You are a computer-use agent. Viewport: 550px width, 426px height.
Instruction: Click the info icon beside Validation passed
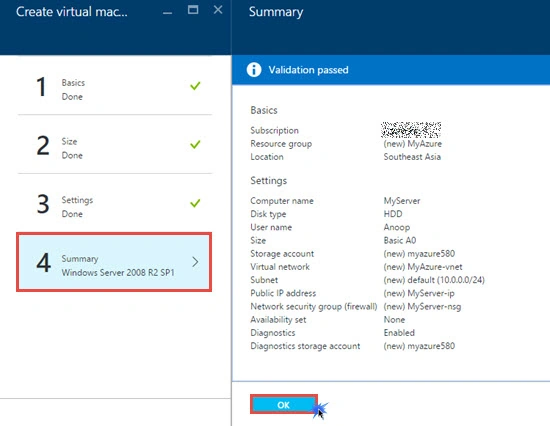[x=254, y=69]
